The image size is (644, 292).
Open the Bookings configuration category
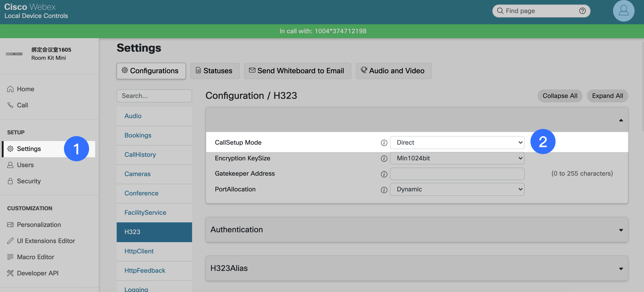(154, 135)
